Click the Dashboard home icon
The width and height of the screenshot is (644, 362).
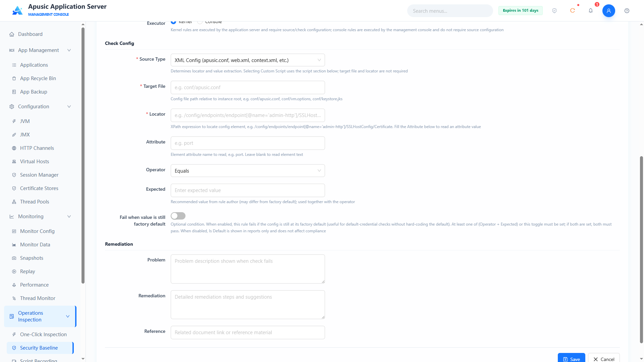point(12,34)
